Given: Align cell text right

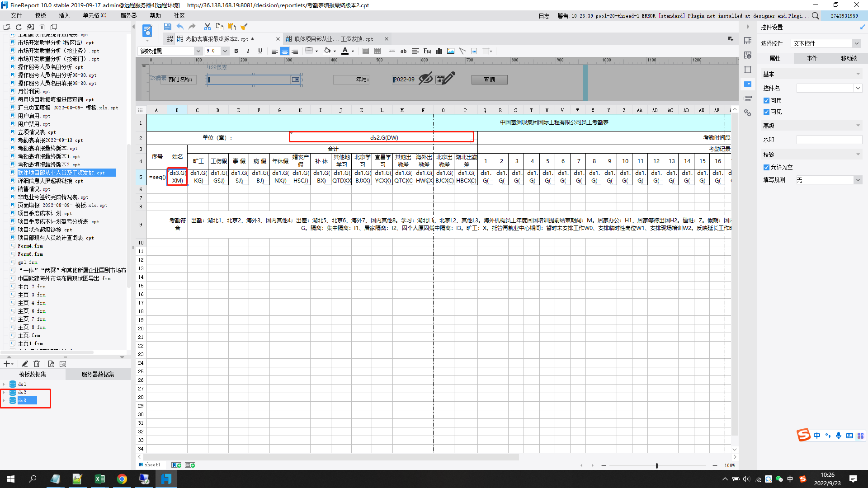Looking at the screenshot, I should (295, 51).
